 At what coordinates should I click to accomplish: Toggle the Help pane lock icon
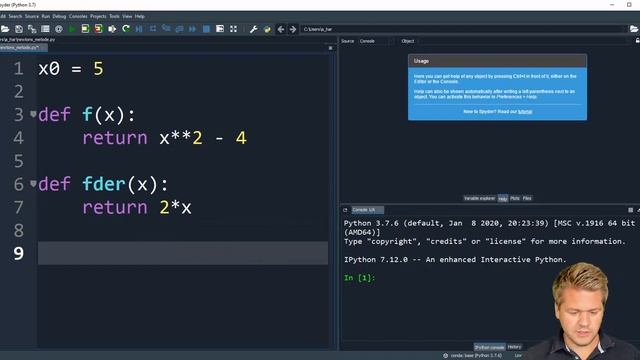pos(638,41)
